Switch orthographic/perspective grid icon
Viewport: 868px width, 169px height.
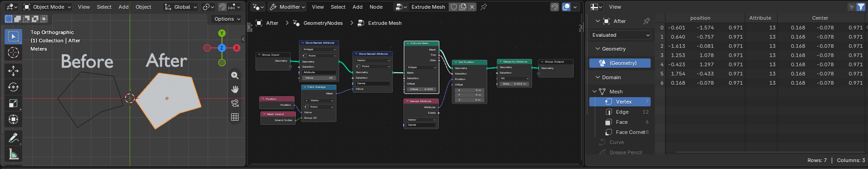pyautogui.click(x=235, y=117)
